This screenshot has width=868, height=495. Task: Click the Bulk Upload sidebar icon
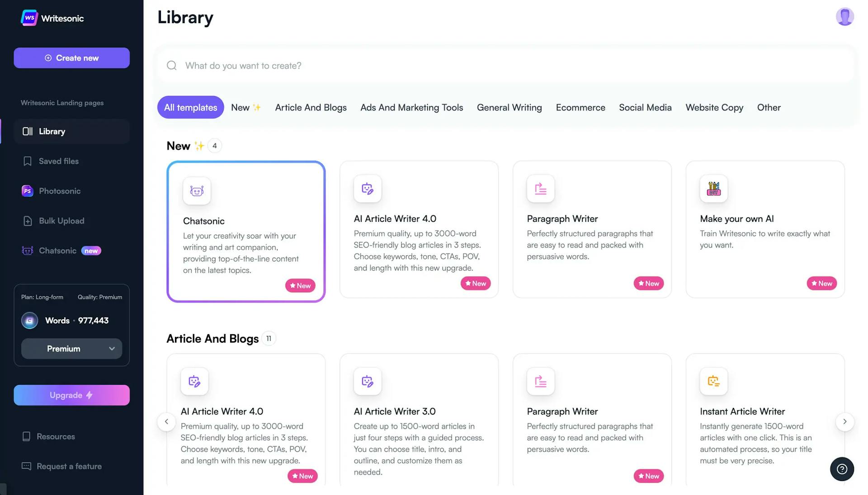pos(28,221)
